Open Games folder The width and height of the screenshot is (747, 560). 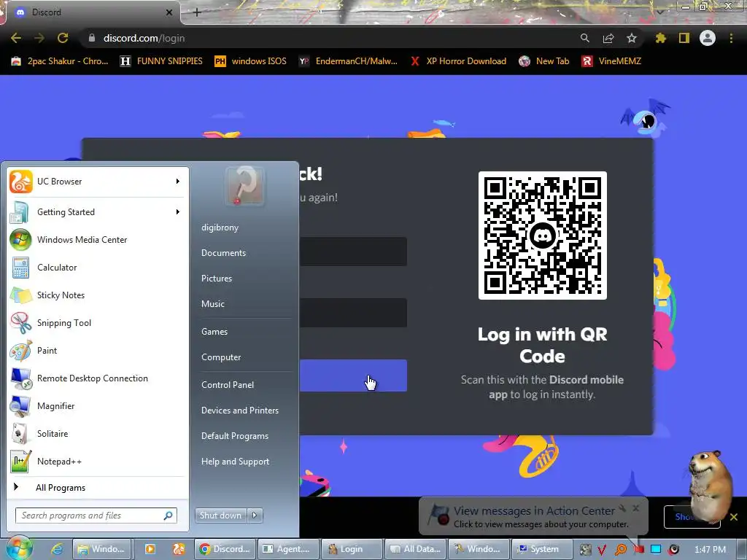(214, 332)
